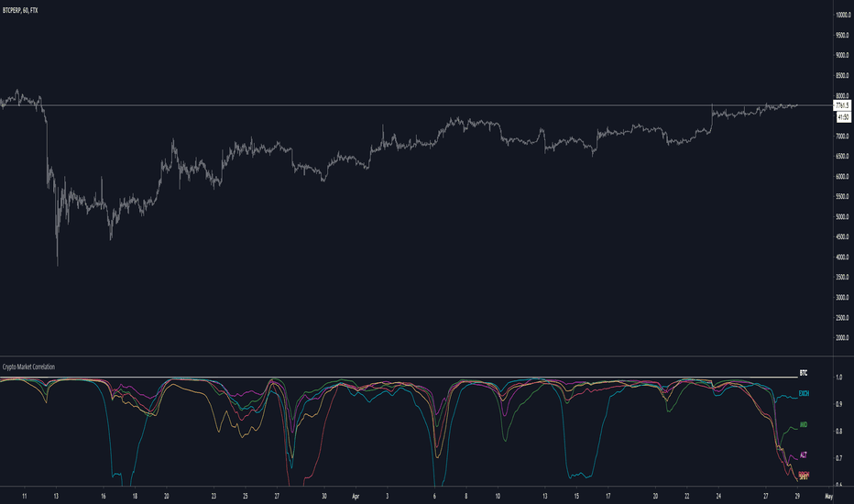854x504 pixels.
Task: Click the 3 date label on time axis
Action: click(x=388, y=497)
